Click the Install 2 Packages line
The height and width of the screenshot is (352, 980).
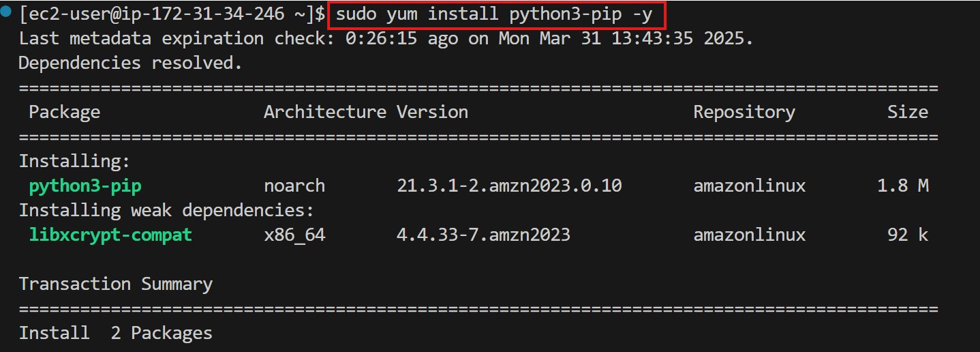[115, 334]
